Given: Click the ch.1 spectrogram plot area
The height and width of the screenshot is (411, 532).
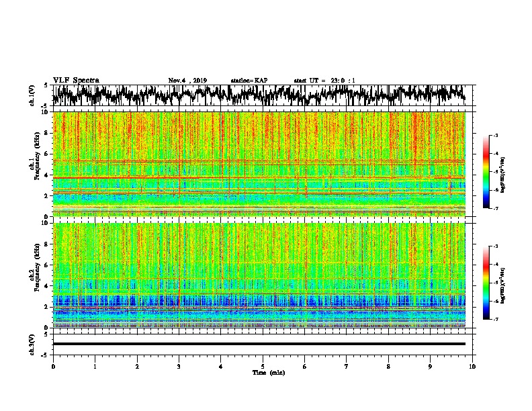Looking at the screenshot, I should click(259, 164).
